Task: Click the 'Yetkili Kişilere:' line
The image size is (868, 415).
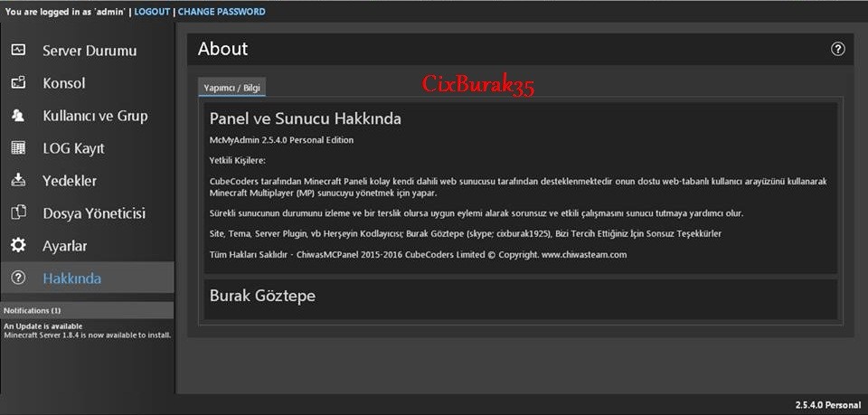Action: point(238,160)
